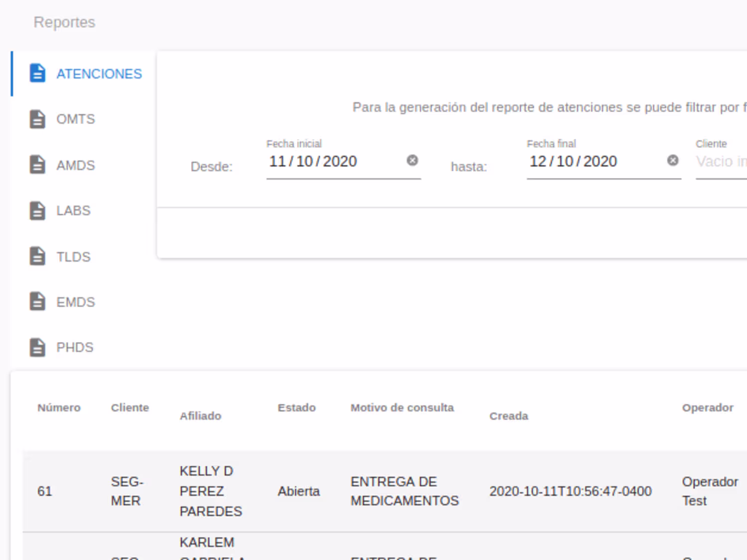This screenshot has width=747, height=560.
Task: Clear the Fecha final date
Action: coord(673,160)
